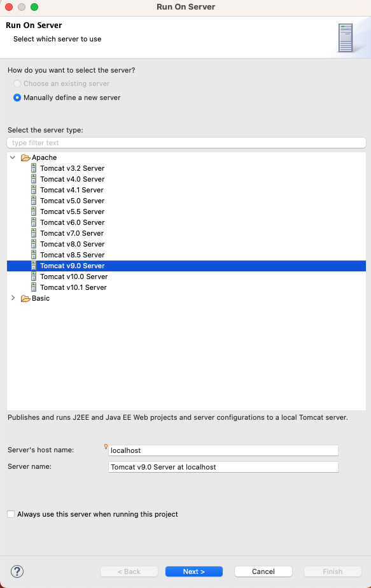This screenshot has width=371, height=588.
Task: Enable Always use this server checkbox
Action: (11, 514)
